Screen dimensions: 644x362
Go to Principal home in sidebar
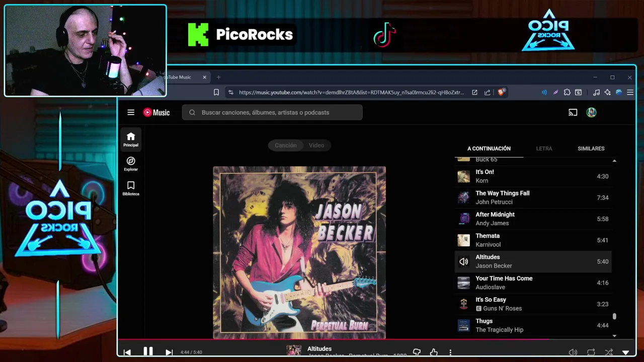coord(131,139)
